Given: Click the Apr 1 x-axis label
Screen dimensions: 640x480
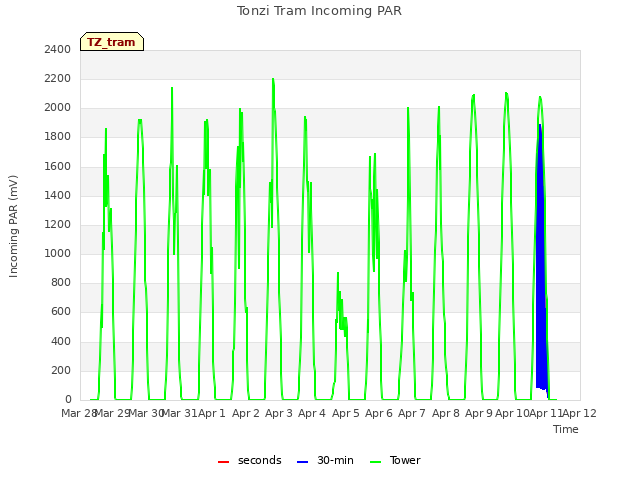Looking at the screenshot, I should [x=212, y=413].
